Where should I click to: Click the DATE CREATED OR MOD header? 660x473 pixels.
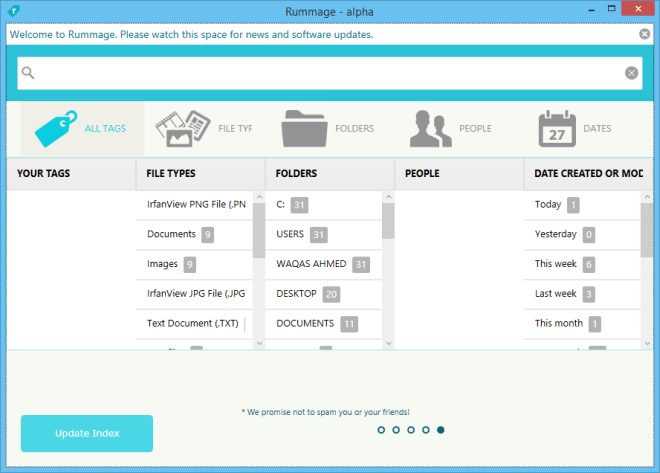tap(588, 174)
